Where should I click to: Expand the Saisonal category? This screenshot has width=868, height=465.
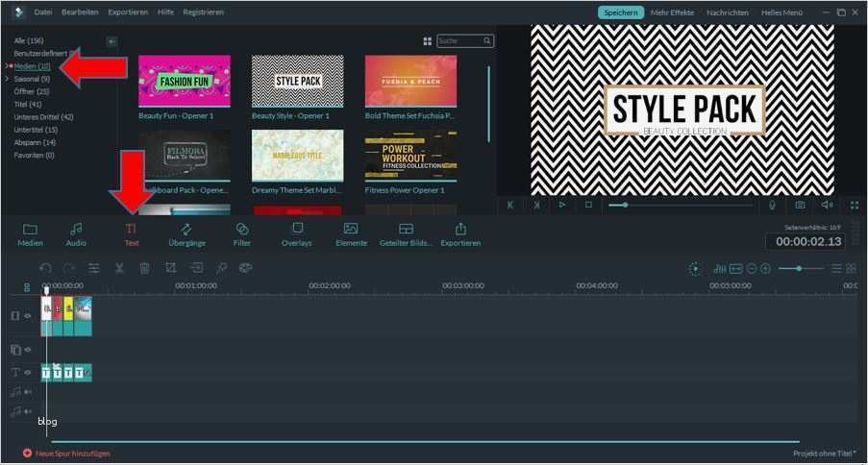(x=7, y=79)
